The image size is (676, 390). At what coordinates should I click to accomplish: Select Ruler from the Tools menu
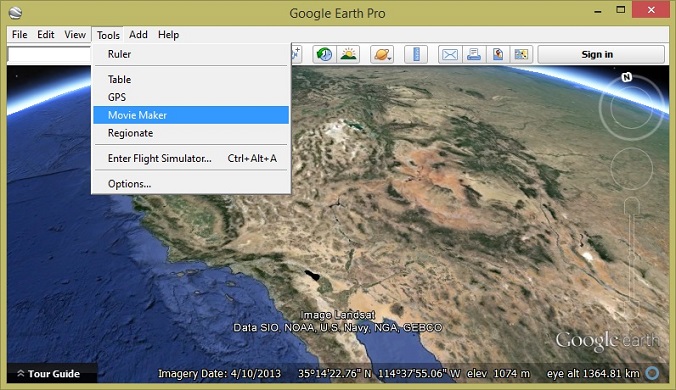click(191, 54)
